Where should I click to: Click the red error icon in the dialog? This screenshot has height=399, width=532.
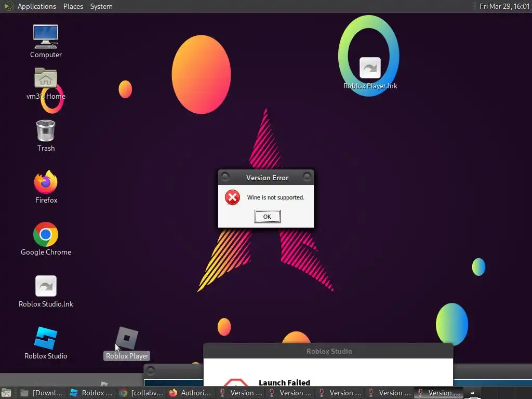(232, 197)
